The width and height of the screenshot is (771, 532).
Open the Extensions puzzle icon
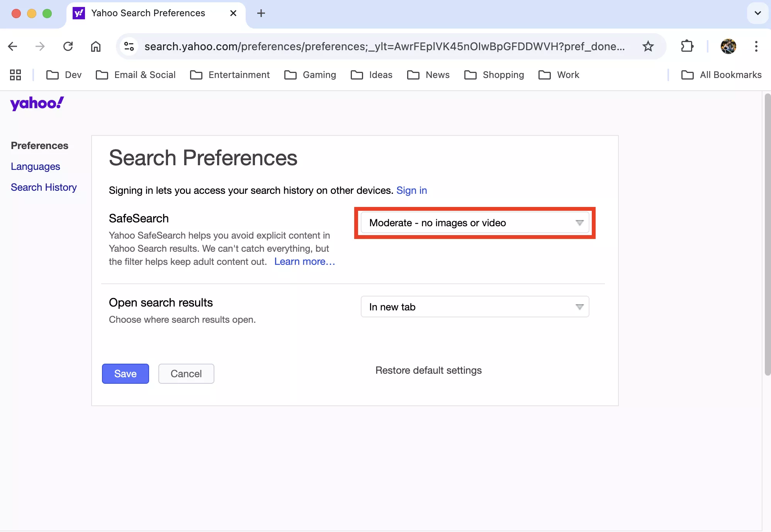pyautogui.click(x=687, y=47)
